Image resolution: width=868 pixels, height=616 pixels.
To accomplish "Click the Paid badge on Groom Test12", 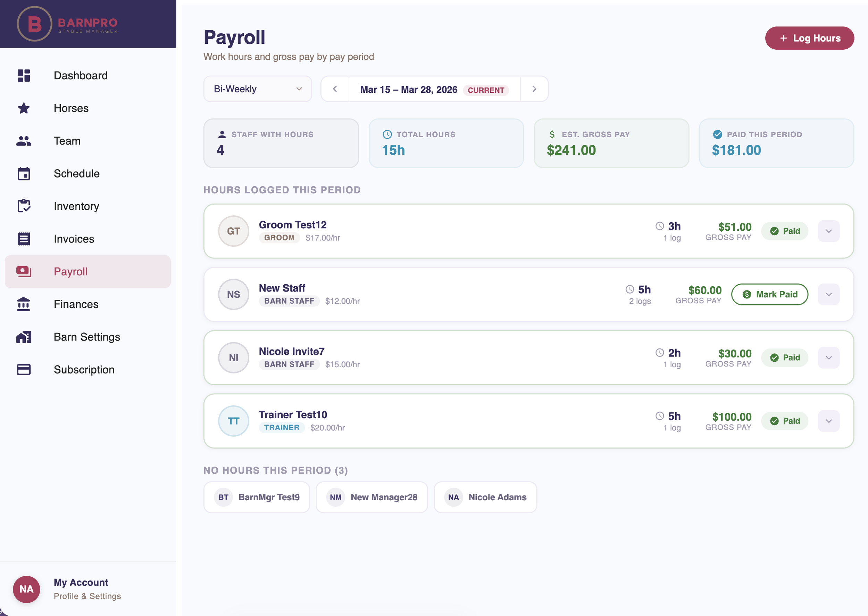I will click(x=785, y=231).
